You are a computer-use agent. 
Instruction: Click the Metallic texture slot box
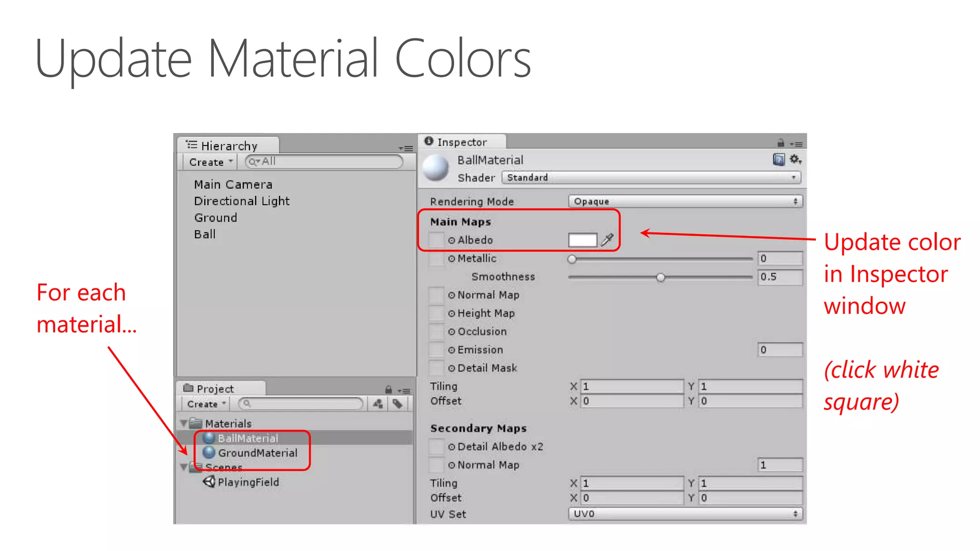(436, 259)
